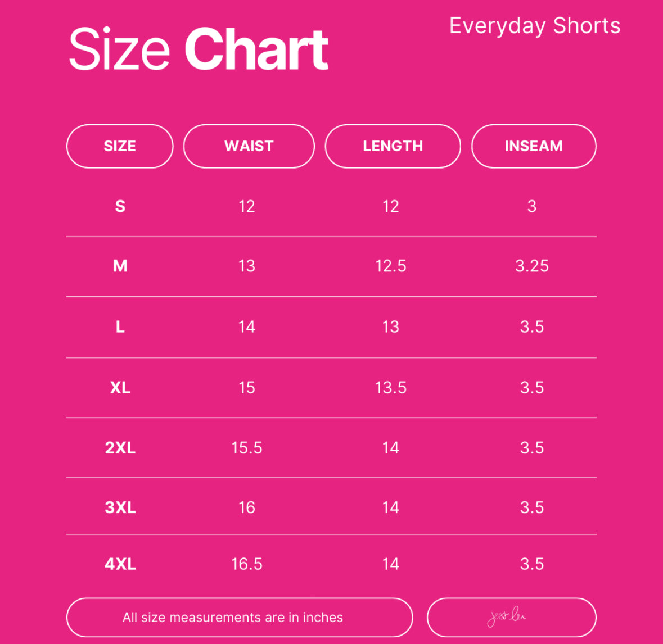This screenshot has height=644, width=663.
Task: Click the SIZE column header pill
Action: point(120,146)
